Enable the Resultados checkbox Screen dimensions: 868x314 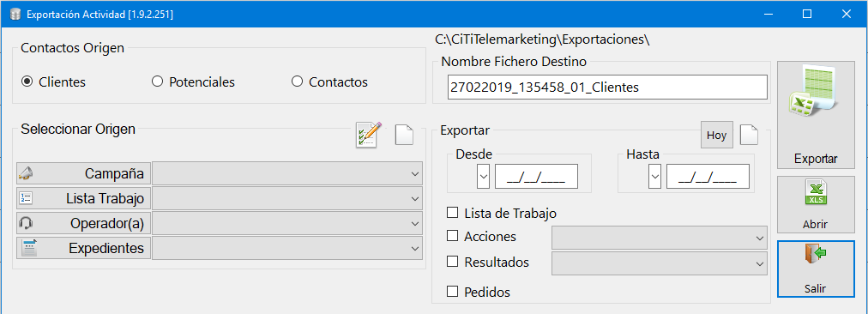453,262
